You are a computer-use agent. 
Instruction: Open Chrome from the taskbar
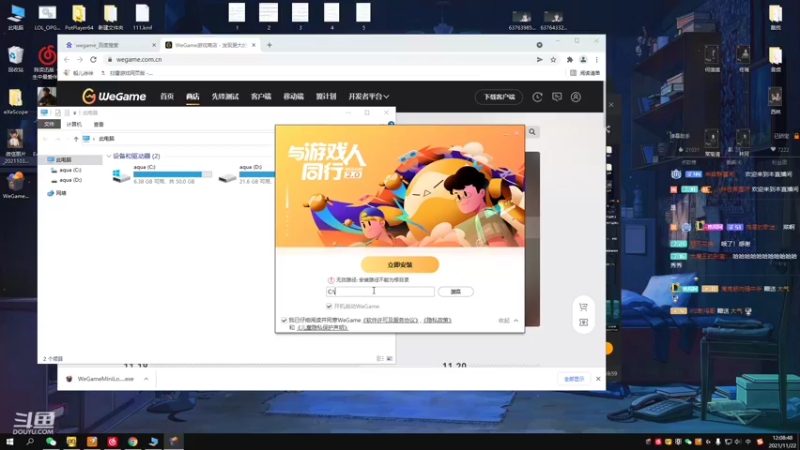click(x=133, y=442)
